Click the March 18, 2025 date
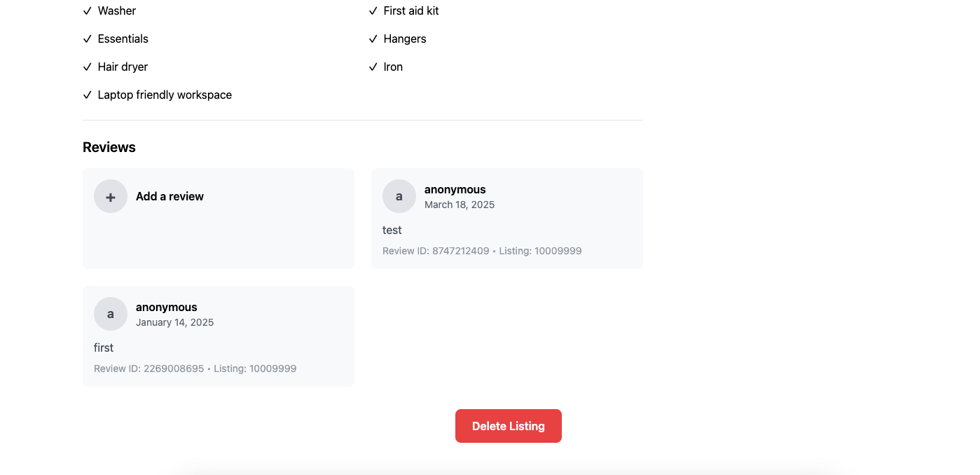Screen dimensions: 980x475 tap(460, 205)
